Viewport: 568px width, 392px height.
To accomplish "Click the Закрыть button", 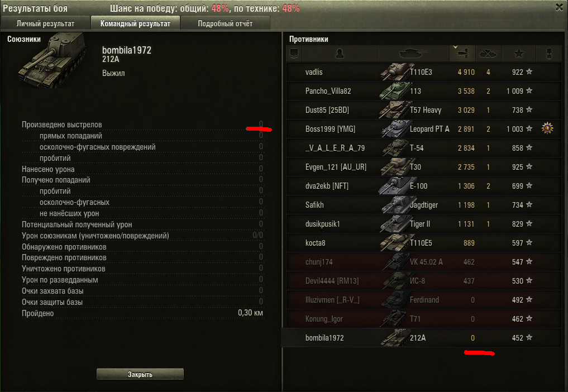I will click(140, 374).
